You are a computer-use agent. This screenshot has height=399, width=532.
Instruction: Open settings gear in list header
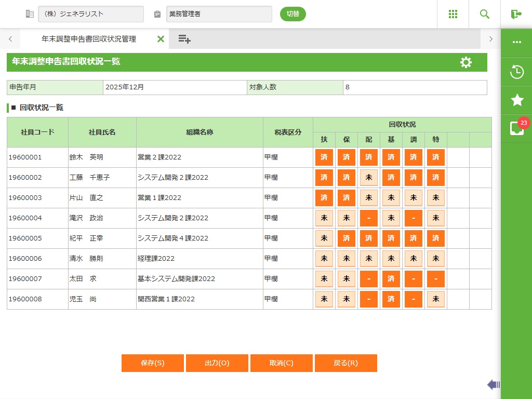pyautogui.click(x=466, y=62)
